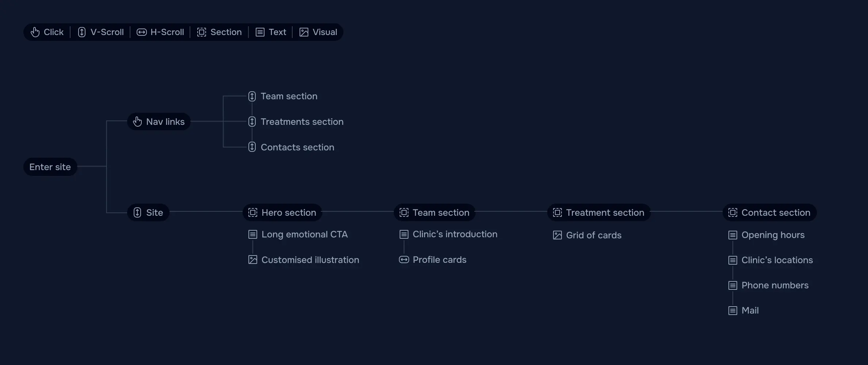This screenshot has height=365, width=868.
Task: Click the Enter site node
Action: [50, 167]
